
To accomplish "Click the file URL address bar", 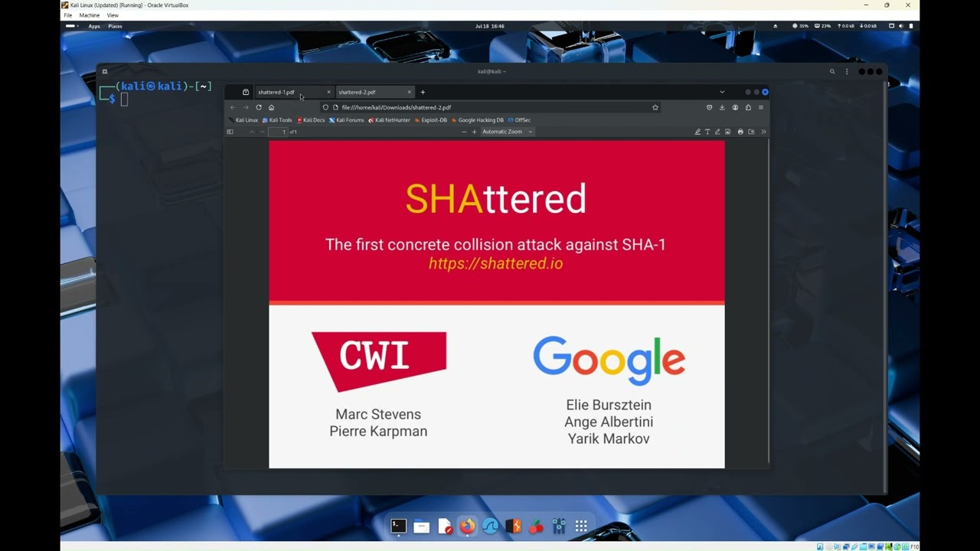I will 490,107.
